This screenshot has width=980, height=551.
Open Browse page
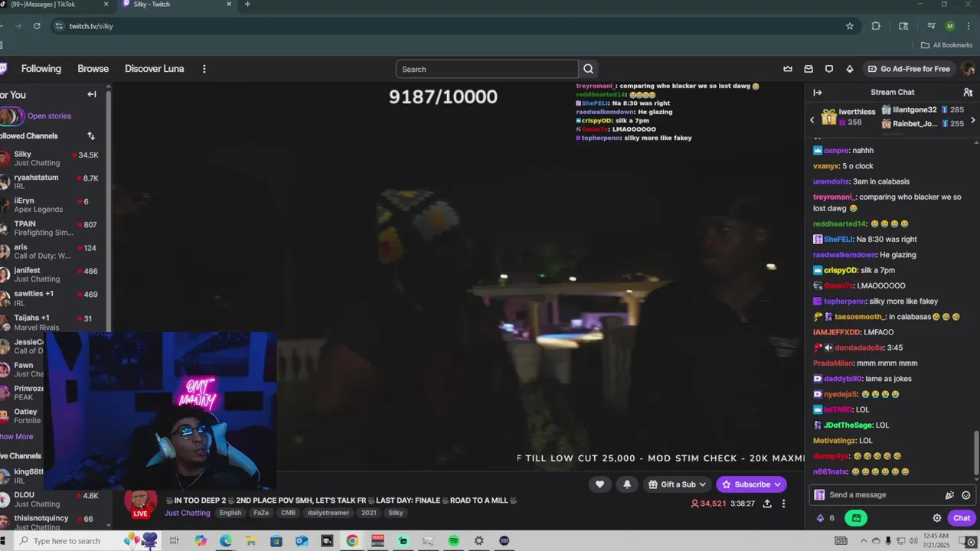[x=93, y=69]
